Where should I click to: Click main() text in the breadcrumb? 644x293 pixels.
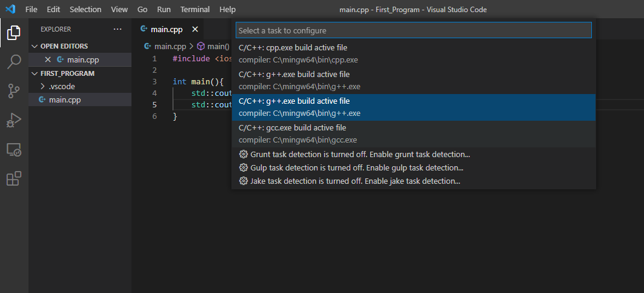218,46
